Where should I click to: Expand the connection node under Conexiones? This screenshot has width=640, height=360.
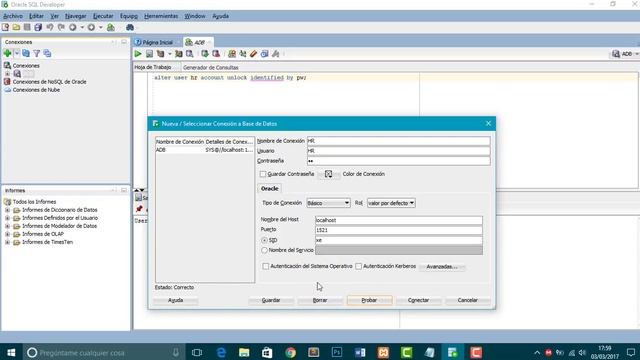[x=7, y=73]
